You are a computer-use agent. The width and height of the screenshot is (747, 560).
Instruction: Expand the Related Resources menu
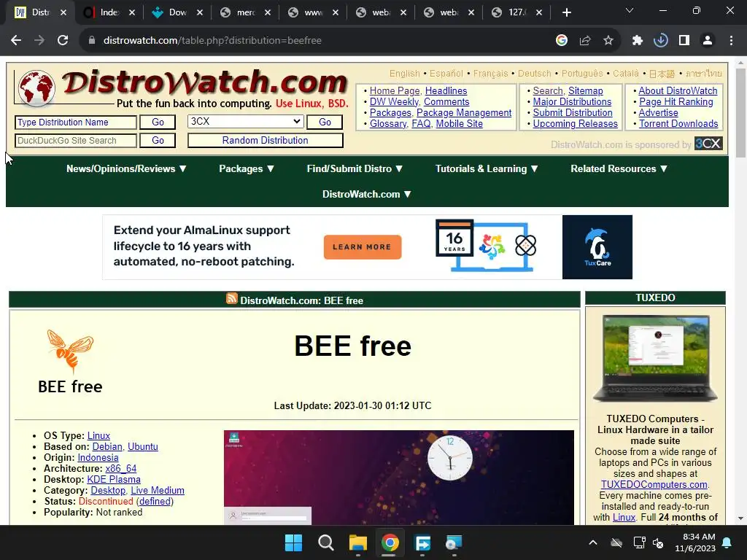pos(619,168)
